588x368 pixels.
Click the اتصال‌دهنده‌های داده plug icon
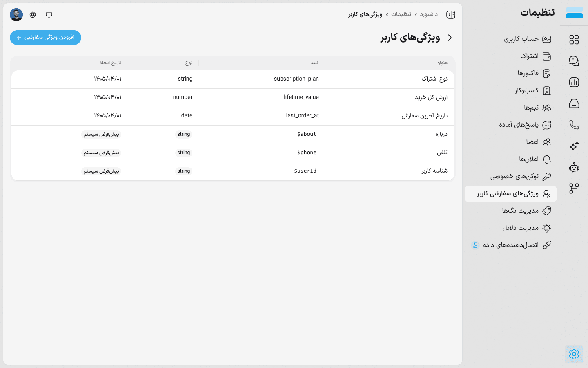click(x=547, y=245)
